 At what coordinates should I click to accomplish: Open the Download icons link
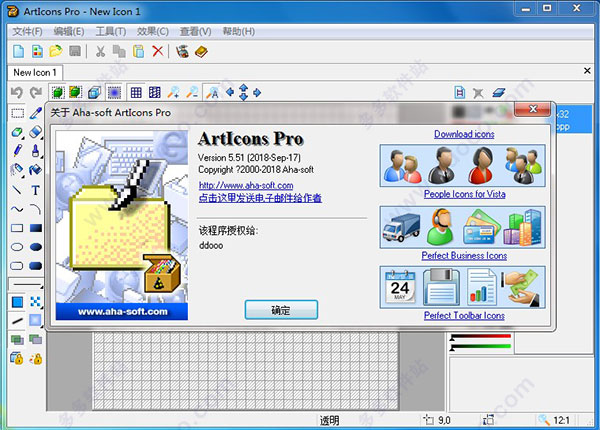coord(464,134)
